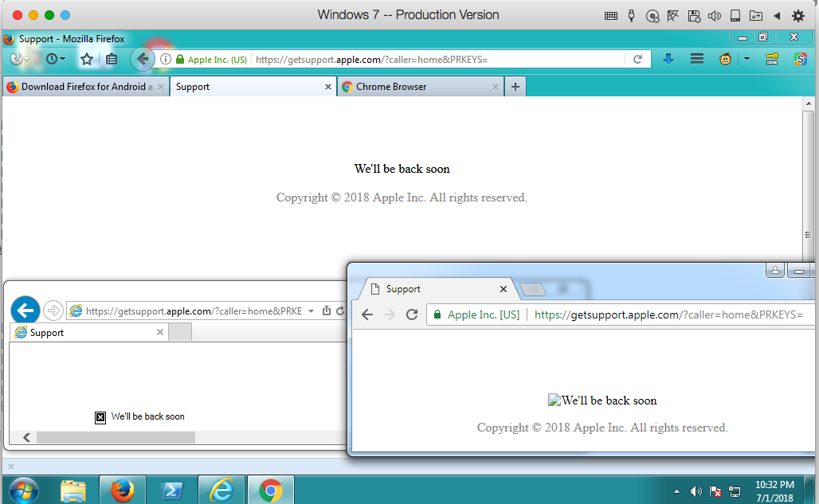Open Firefox downloads arrow
Screen dimensions: 819x504
tap(668, 59)
